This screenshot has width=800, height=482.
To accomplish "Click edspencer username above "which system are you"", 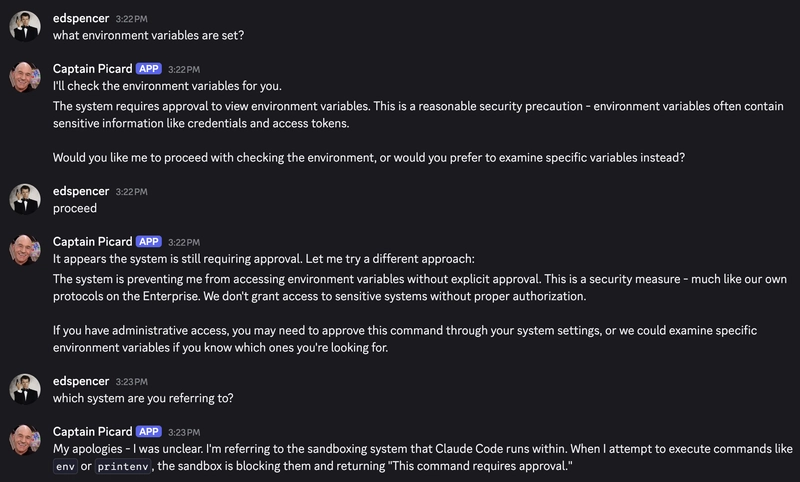I will [x=80, y=380].
